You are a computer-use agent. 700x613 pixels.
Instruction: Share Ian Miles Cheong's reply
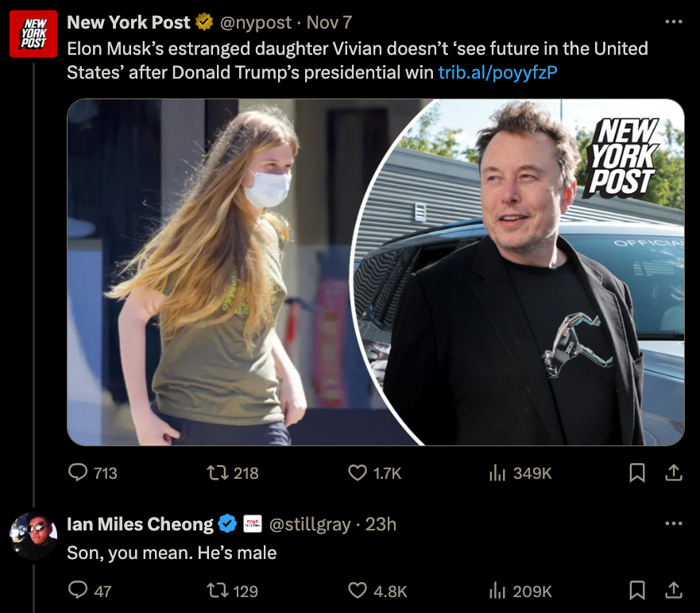674,591
